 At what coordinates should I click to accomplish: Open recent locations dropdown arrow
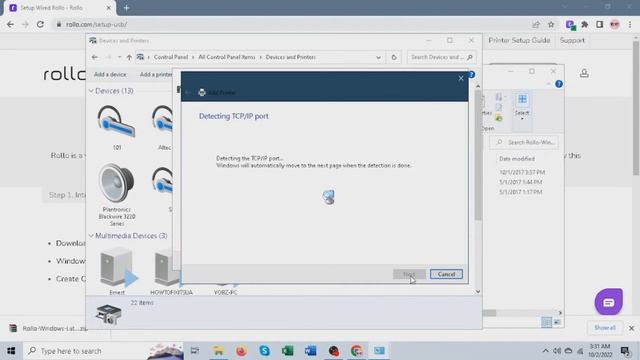[119, 57]
